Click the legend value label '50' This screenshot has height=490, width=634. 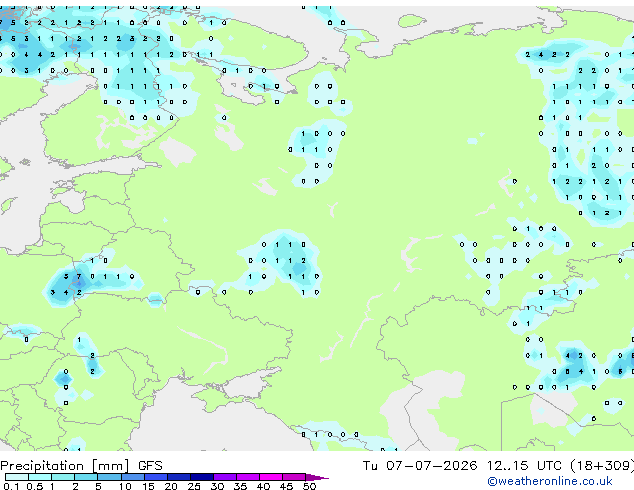[x=309, y=486]
